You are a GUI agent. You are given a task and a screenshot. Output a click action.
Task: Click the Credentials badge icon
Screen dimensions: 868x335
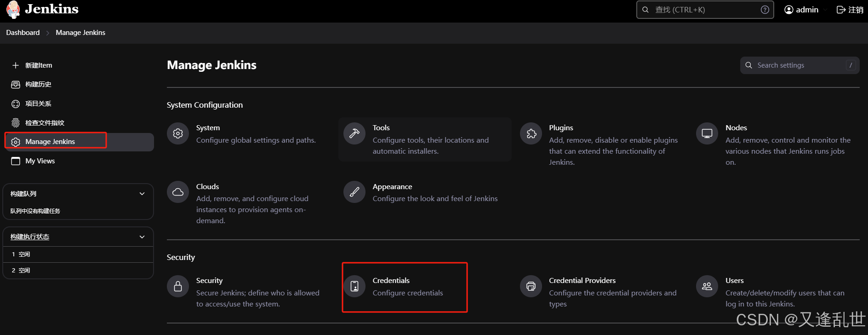(x=354, y=286)
